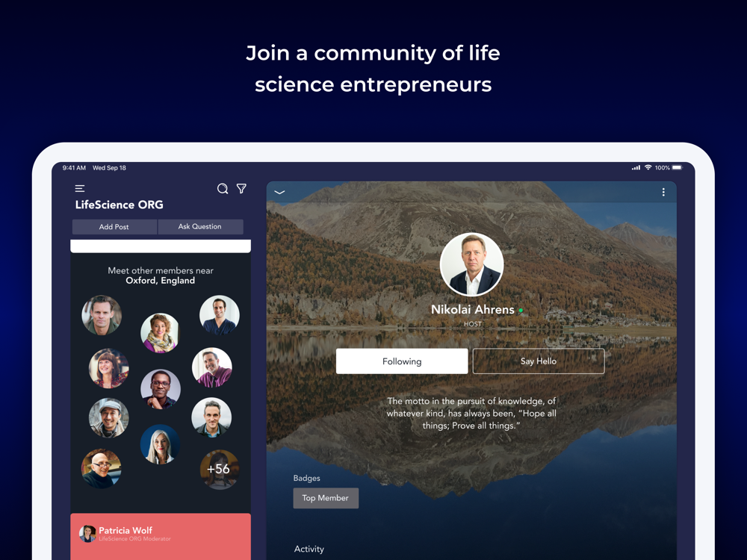Open the three-dot options menu on profile
This screenshot has height=560, width=747.
[x=663, y=192]
